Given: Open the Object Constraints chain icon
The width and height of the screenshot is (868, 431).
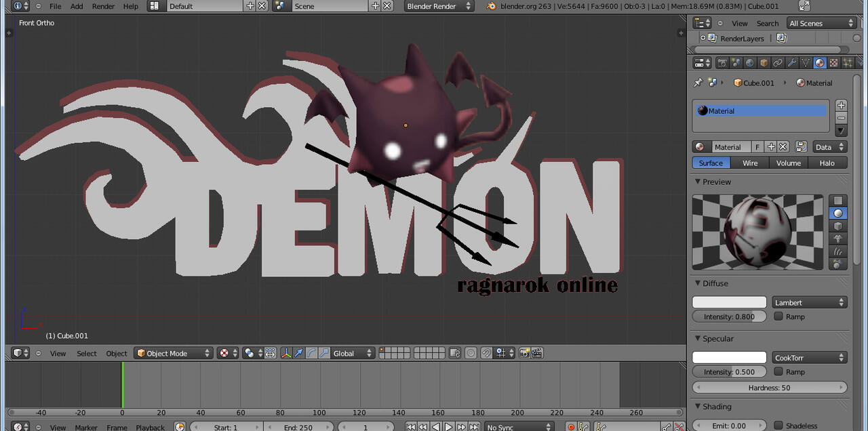Looking at the screenshot, I should (778, 63).
